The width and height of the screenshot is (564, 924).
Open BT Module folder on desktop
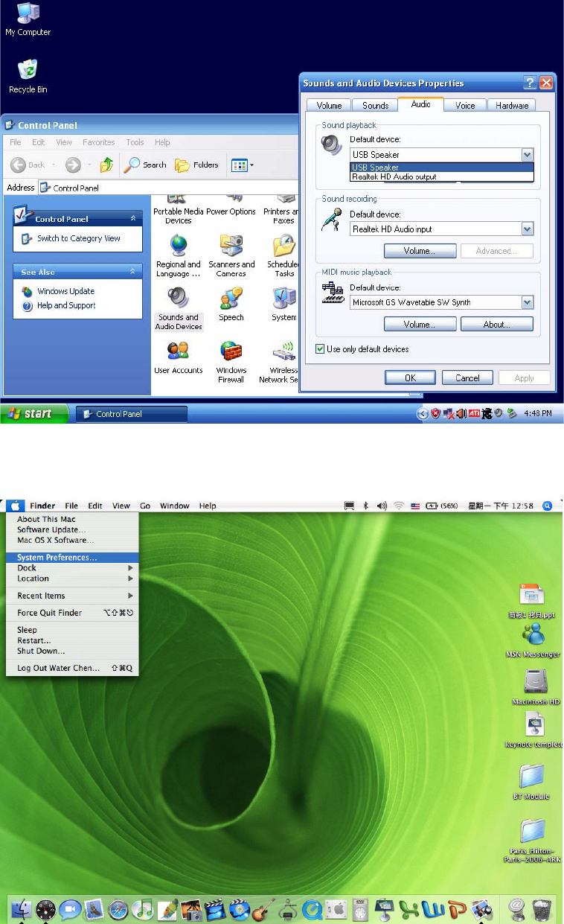click(x=531, y=783)
